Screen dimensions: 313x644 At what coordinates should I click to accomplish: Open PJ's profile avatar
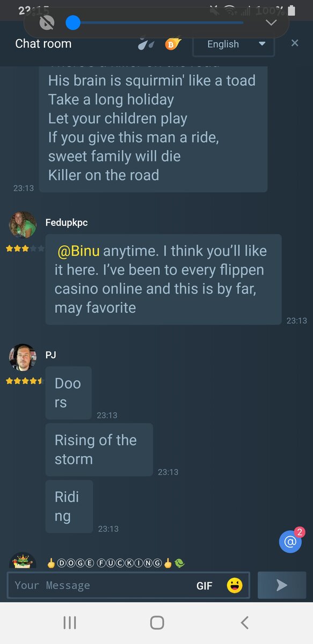tap(23, 357)
